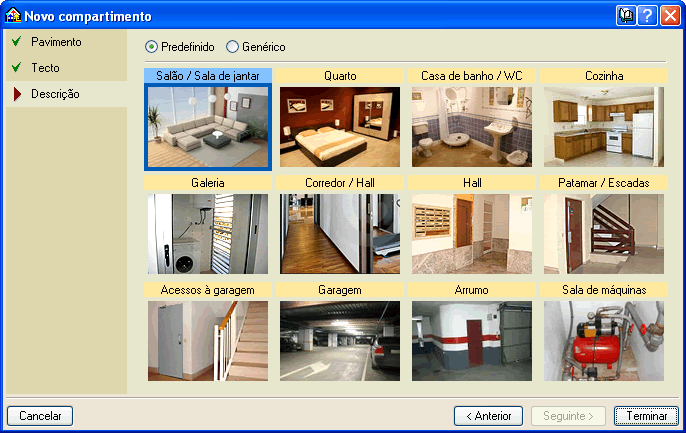This screenshot has height=433, width=686.
Task: Select the Arrumo storage picture
Action: tap(472, 341)
